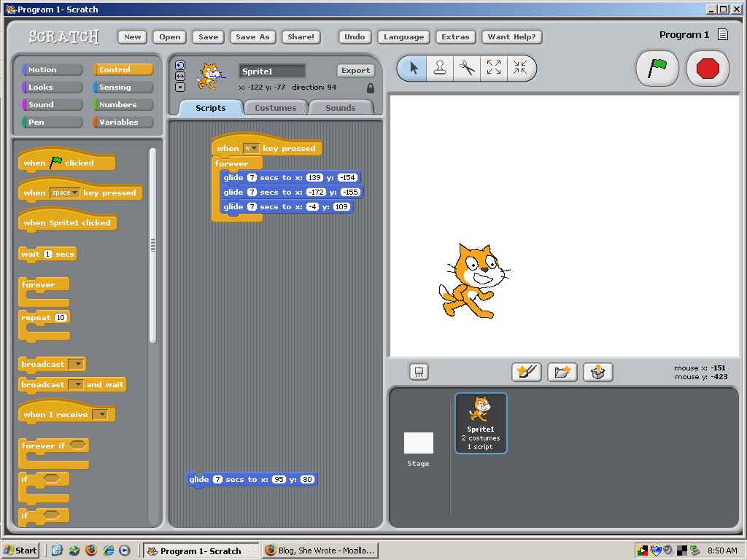747x560 pixels.
Task: Set rotation style to left-right only
Action: point(180,76)
